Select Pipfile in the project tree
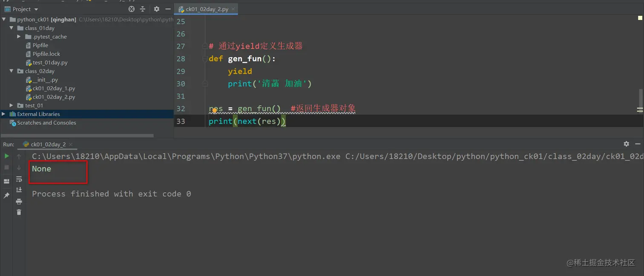This screenshot has height=276, width=644. [x=40, y=45]
